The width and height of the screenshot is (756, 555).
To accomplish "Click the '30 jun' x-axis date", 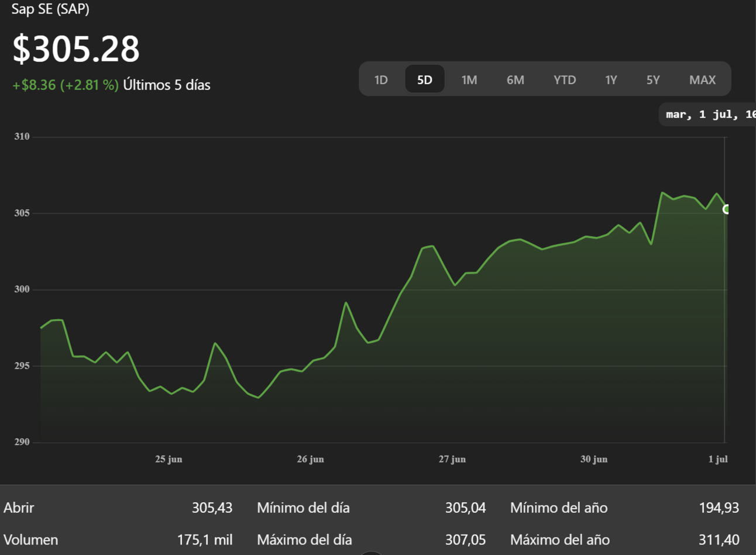I will (x=594, y=459).
